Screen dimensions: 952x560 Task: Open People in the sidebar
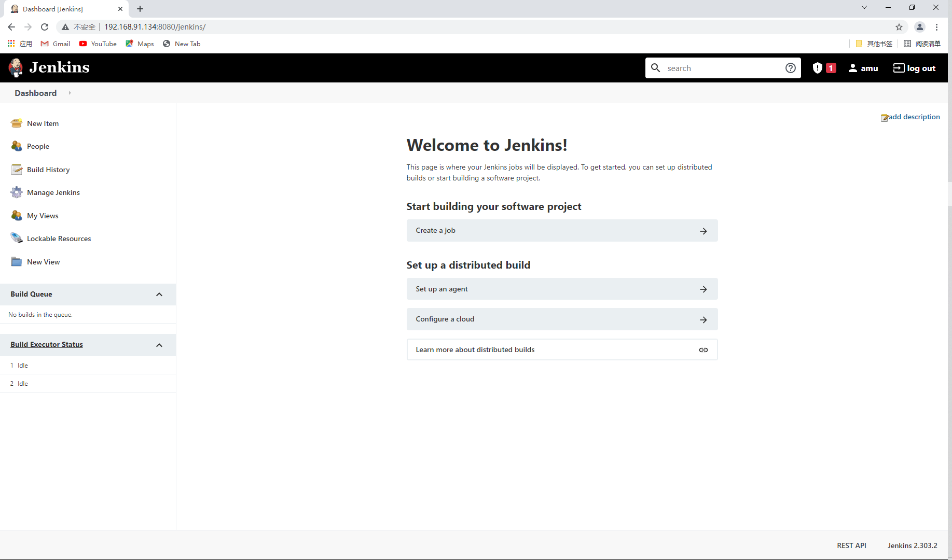38,146
